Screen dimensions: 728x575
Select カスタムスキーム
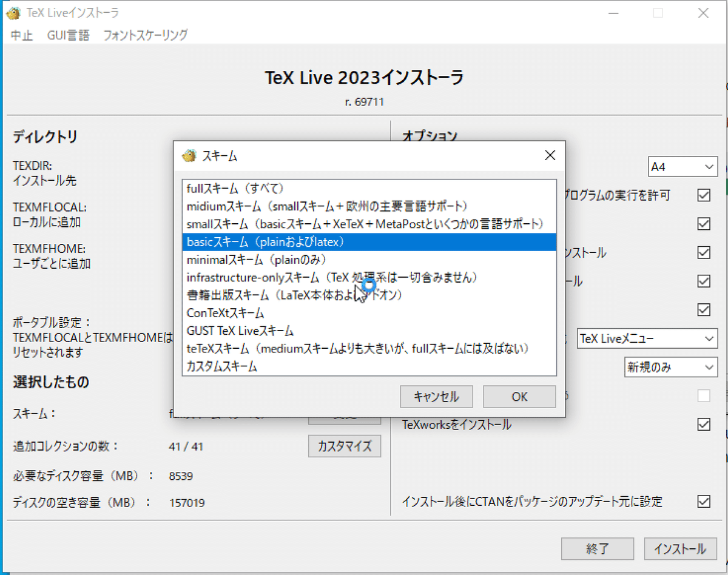[369, 366]
